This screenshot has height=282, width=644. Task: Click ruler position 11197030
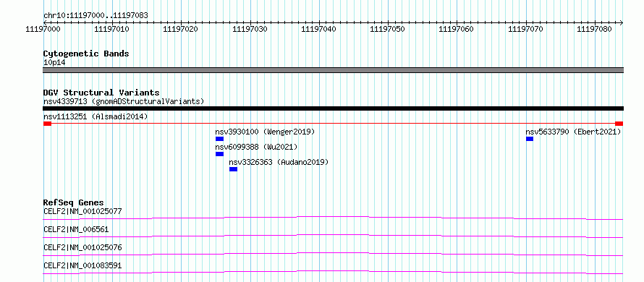pyautogui.click(x=250, y=29)
